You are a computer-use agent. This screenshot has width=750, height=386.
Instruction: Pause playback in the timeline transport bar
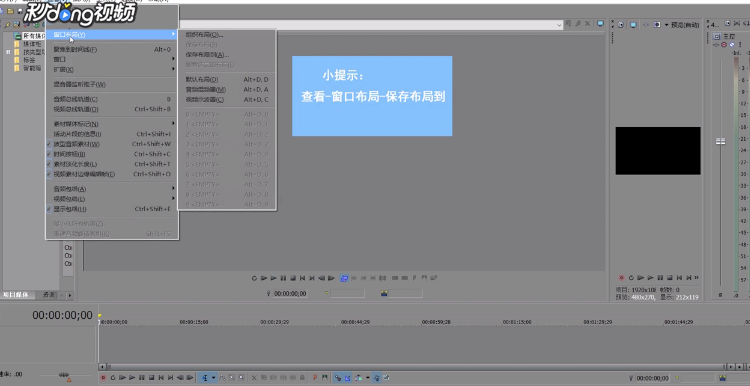[x=142, y=378]
